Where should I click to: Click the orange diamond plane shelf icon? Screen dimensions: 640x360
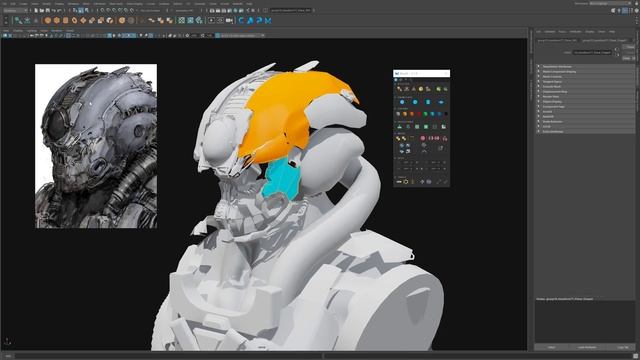tap(83, 20)
